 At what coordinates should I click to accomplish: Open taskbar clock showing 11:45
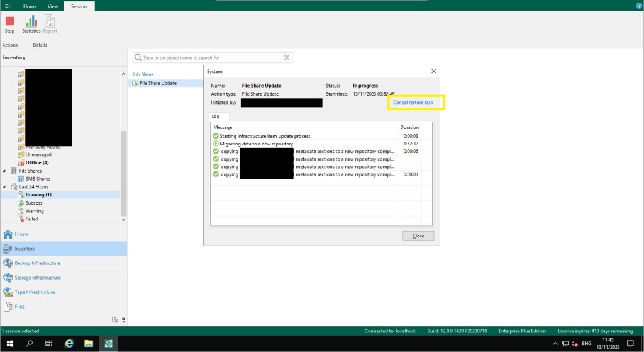point(608,343)
